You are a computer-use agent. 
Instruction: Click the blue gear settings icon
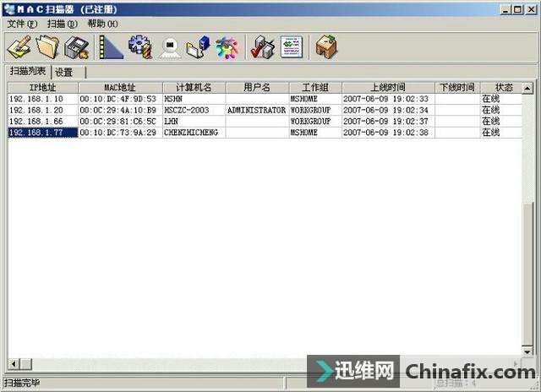(x=139, y=46)
